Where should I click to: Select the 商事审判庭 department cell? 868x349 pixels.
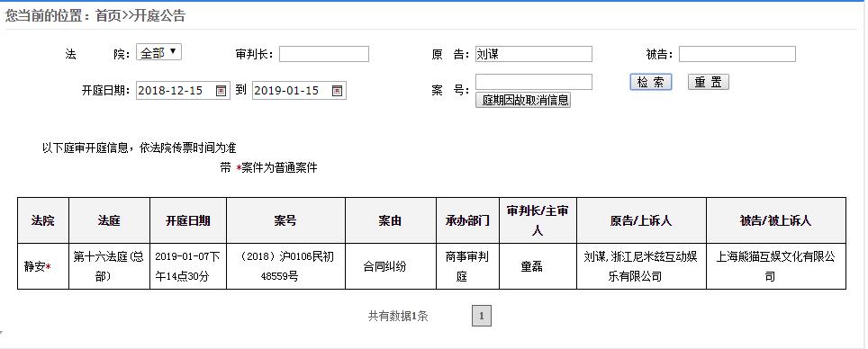tap(467, 266)
